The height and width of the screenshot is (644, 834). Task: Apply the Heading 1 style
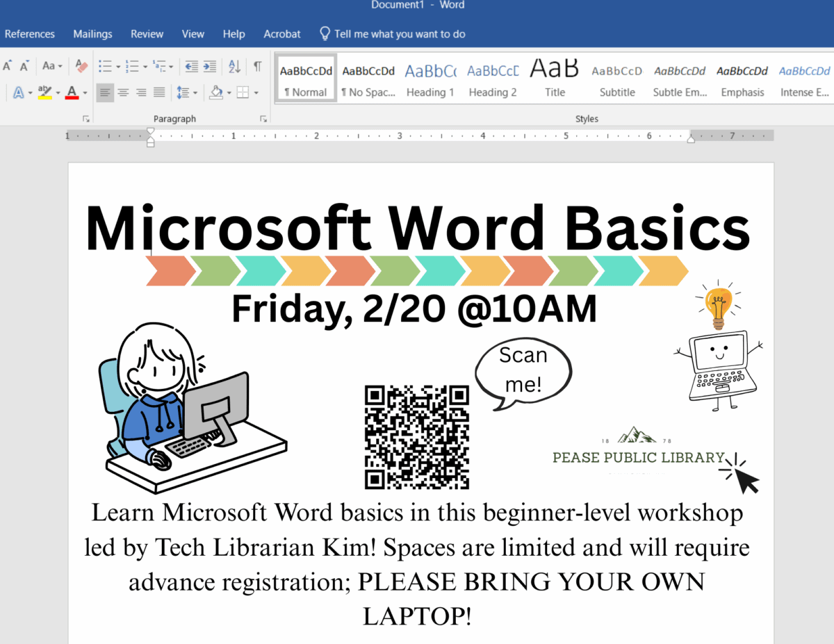430,79
